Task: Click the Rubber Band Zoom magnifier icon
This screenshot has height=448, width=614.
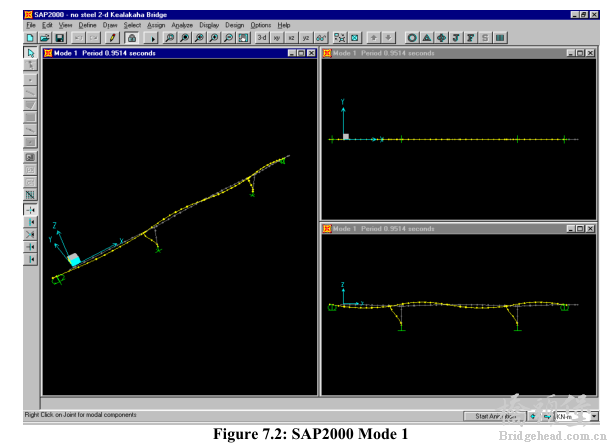Action: (x=170, y=38)
